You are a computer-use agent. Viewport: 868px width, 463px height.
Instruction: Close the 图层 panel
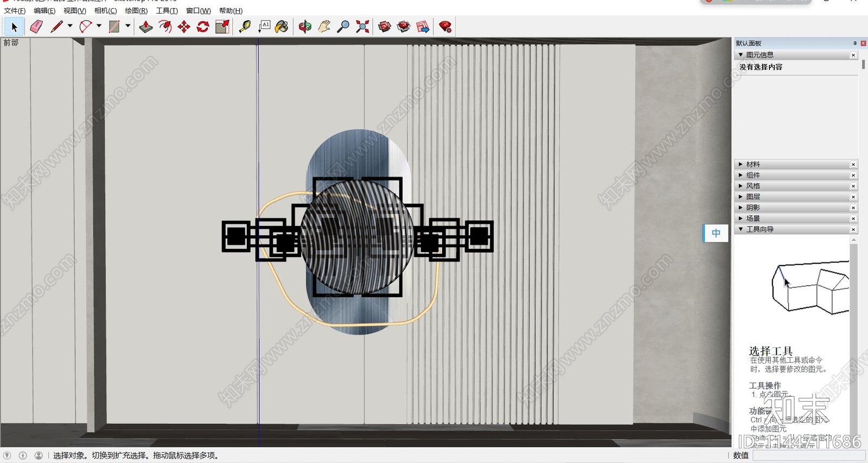pos(853,197)
